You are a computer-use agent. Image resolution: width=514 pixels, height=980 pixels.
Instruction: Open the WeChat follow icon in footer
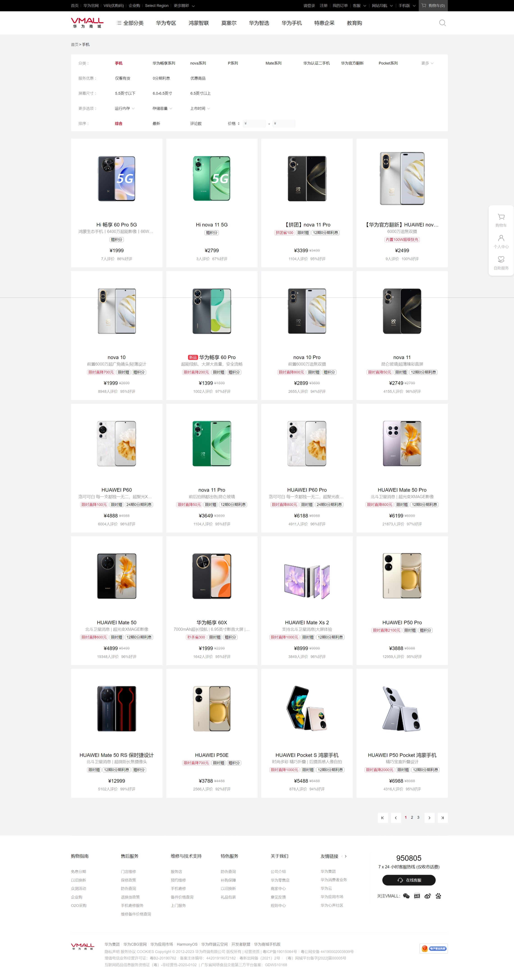pyautogui.click(x=406, y=896)
